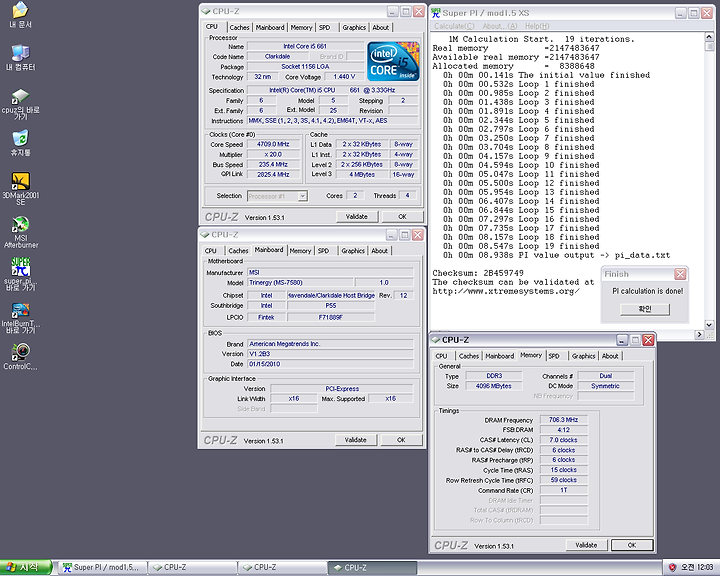The image size is (720, 576).
Task: Click the BIOS version V1.2B3 field
Action: click(x=330, y=354)
